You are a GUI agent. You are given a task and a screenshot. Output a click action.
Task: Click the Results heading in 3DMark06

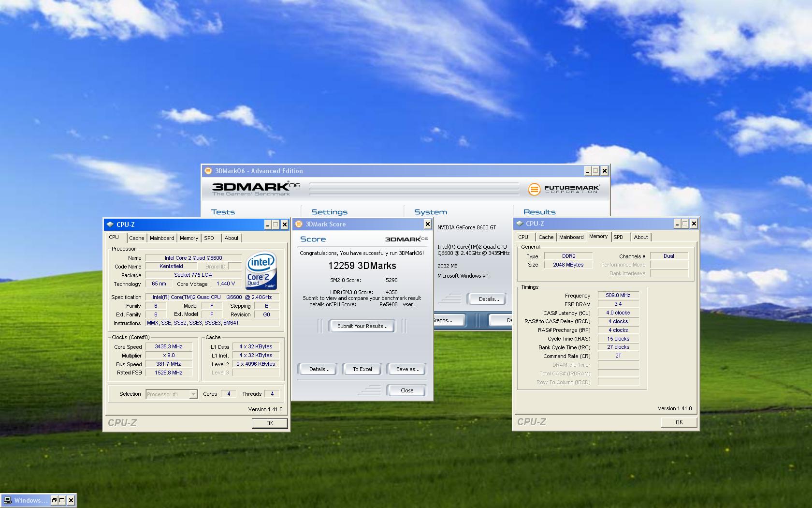tap(539, 212)
